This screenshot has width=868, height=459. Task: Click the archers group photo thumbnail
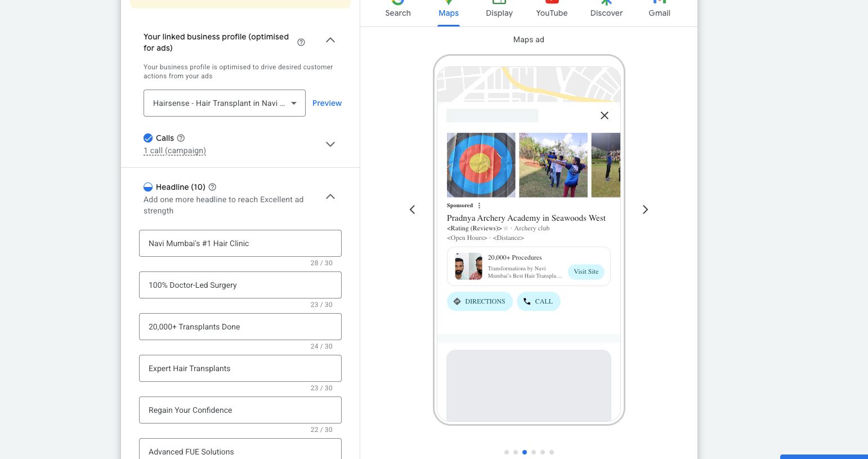(x=553, y=165)
